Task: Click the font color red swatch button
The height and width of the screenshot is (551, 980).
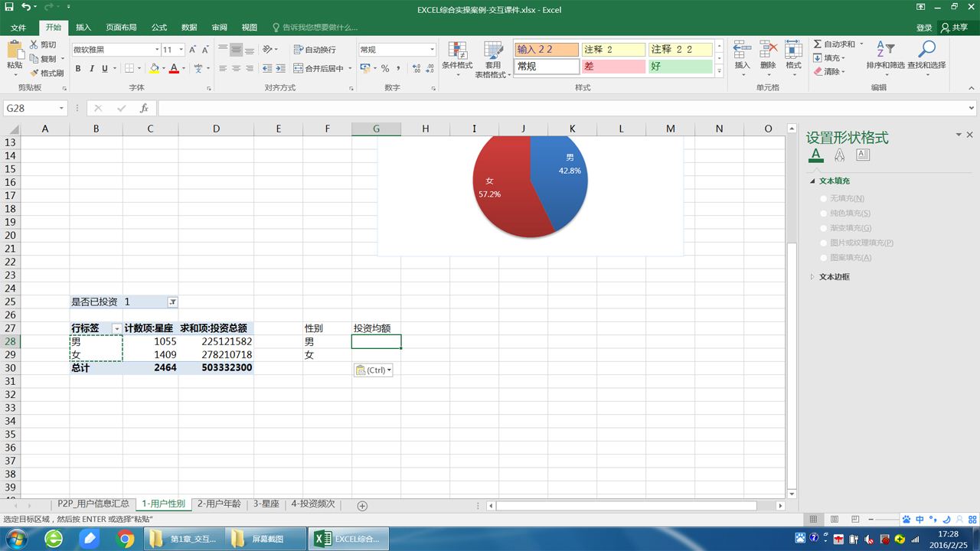Action: point(173,69)
